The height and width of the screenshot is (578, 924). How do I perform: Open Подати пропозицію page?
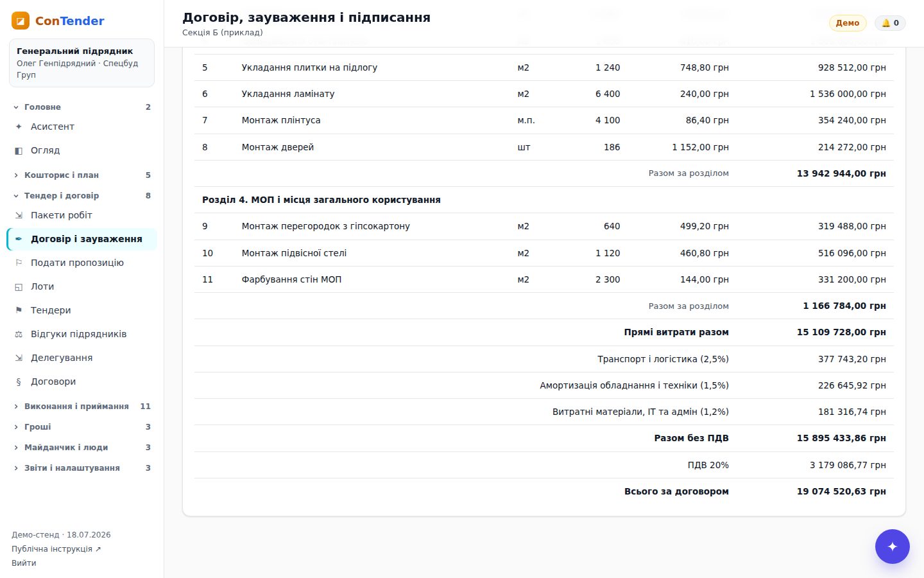pyautogui.click(x=81, y=263)
